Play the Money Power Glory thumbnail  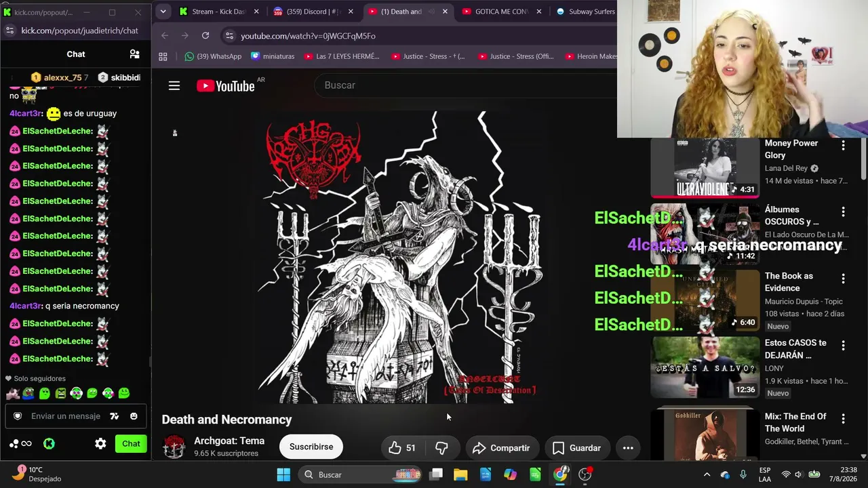(705, 168)
